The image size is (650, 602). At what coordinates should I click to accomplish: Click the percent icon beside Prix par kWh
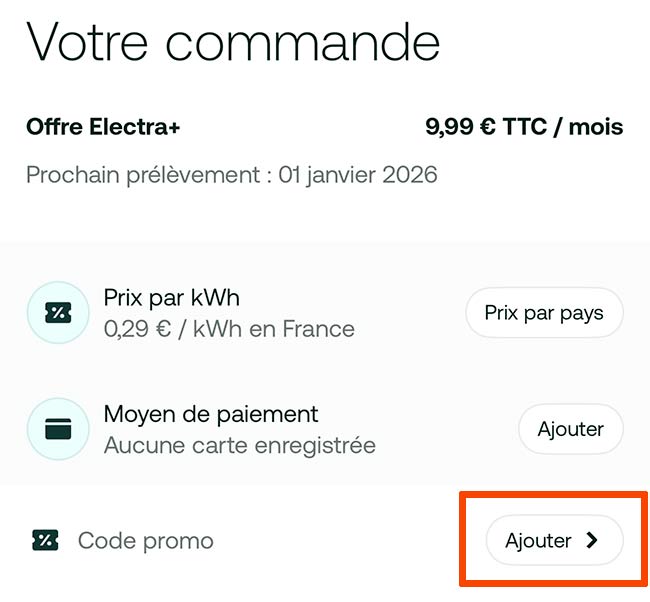[58, 313]
